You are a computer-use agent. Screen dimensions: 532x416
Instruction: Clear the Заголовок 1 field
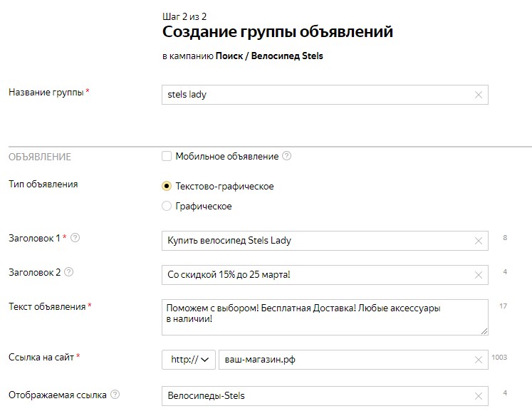pos(479,241)
